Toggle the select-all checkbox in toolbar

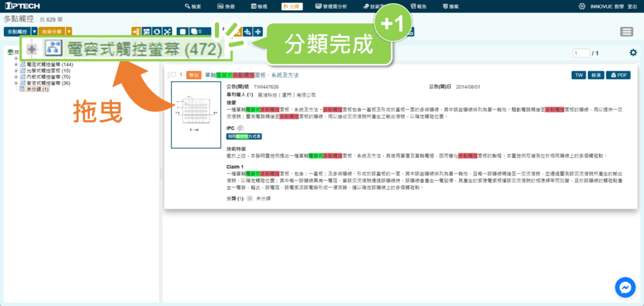(182, 31)
